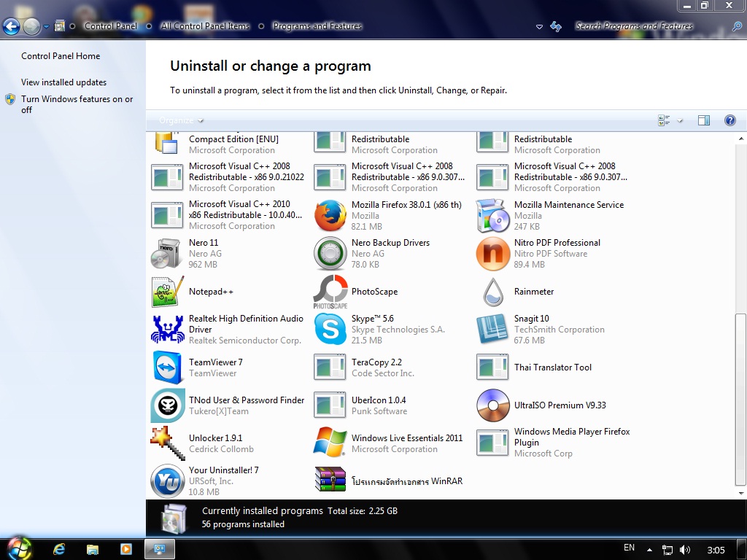Expand the address bar history dropdown
Image resolution: width=747 pixels, height=560 pixels.
click(539, 27)
